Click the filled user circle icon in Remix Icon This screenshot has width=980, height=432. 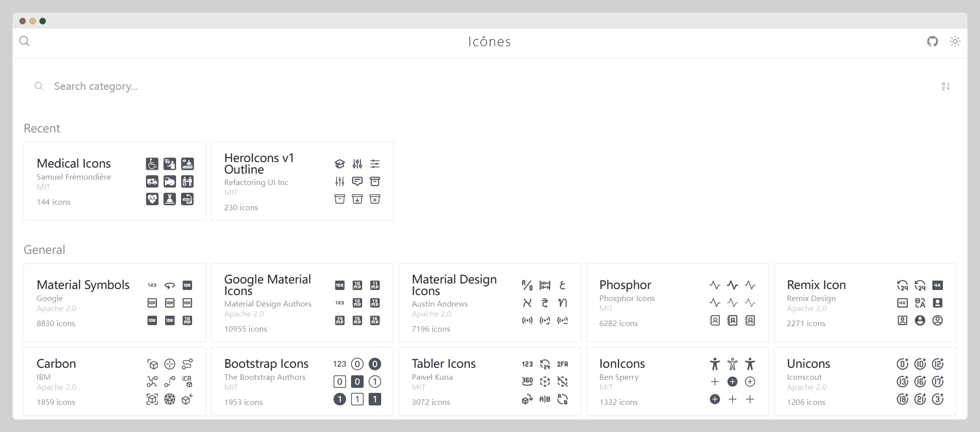coord(920,321)
